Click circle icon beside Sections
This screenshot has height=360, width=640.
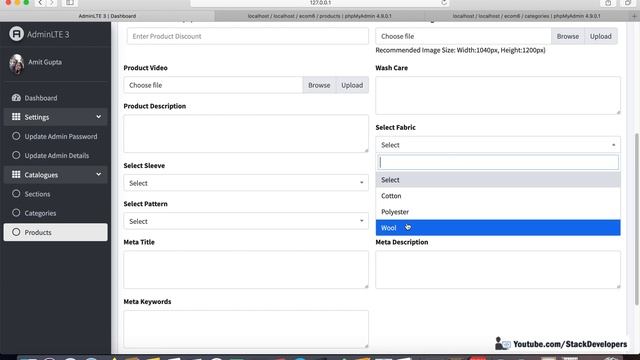(x=16, y=193)
